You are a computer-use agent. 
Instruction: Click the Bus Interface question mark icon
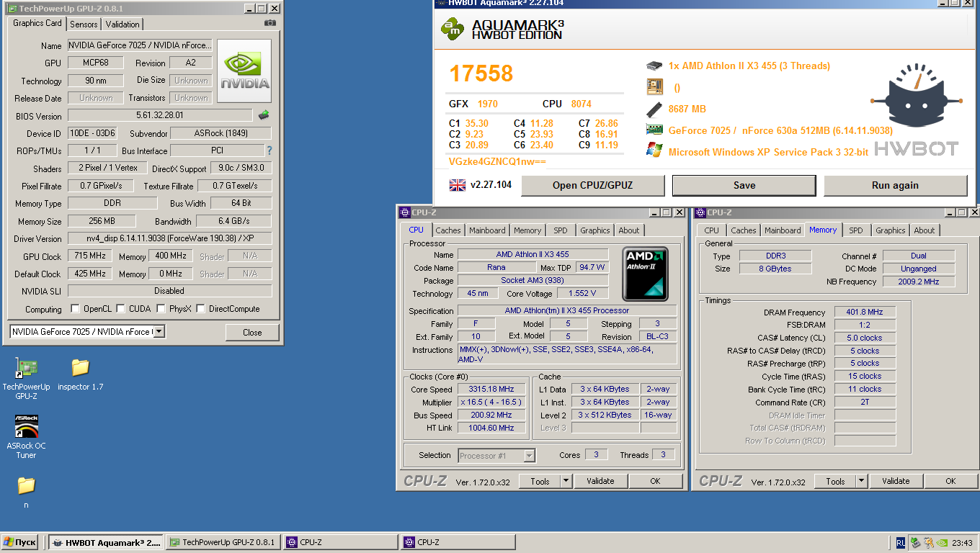tap(269, 150)
